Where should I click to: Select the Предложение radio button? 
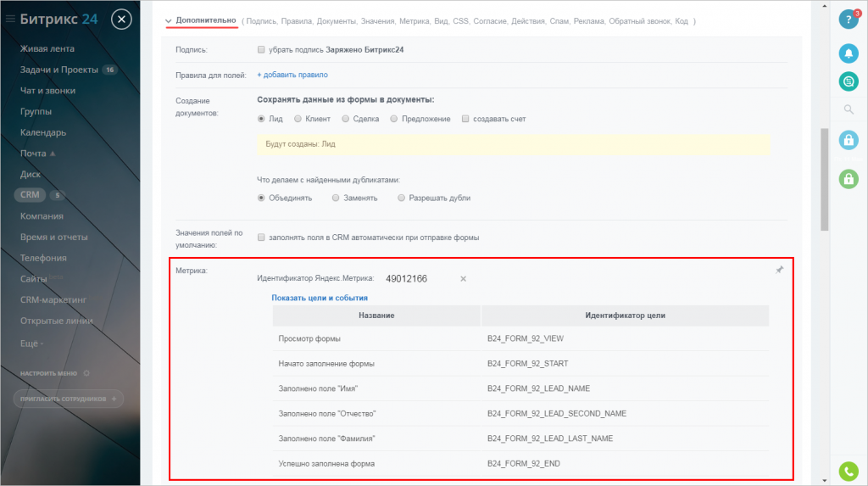tap(394, 119)
